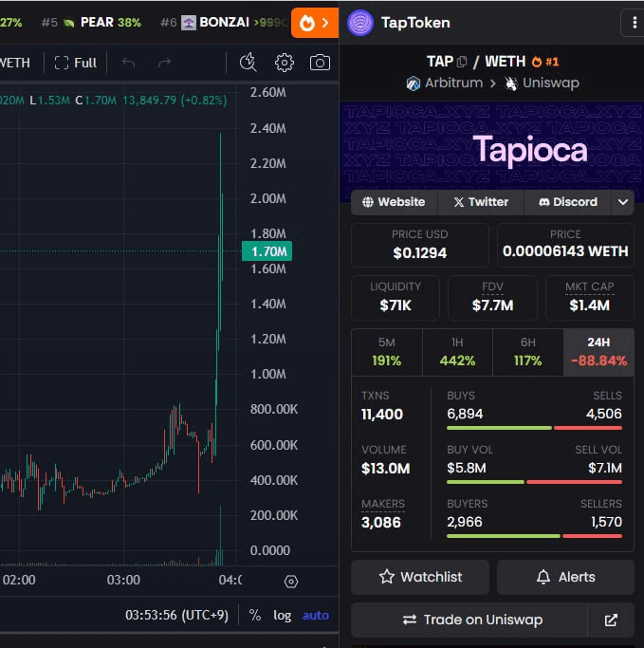
Task: Open Tapioca Discord link
Action: pos(567,202)
